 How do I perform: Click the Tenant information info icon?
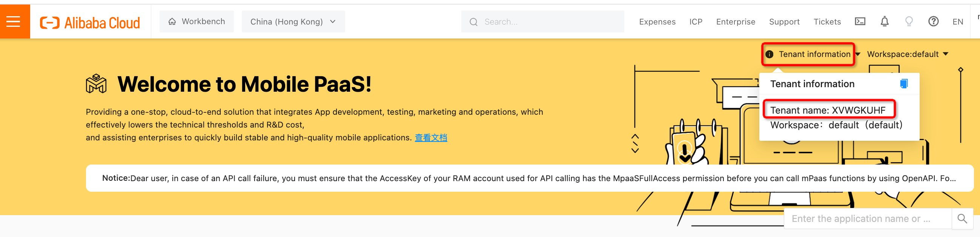pyautogui.click(x=769, y=54)
